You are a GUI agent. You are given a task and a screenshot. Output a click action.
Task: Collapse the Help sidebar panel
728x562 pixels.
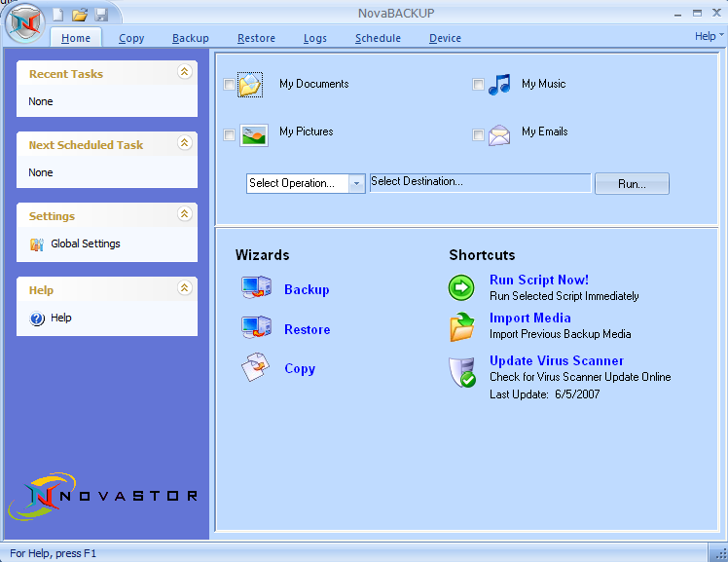[x=184, y=288]
